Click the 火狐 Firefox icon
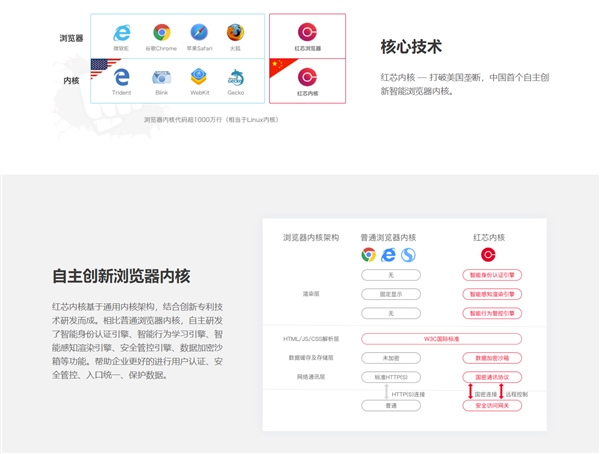Image resolution: width=600 pixels, height=454 pixels. coord(235,33)
